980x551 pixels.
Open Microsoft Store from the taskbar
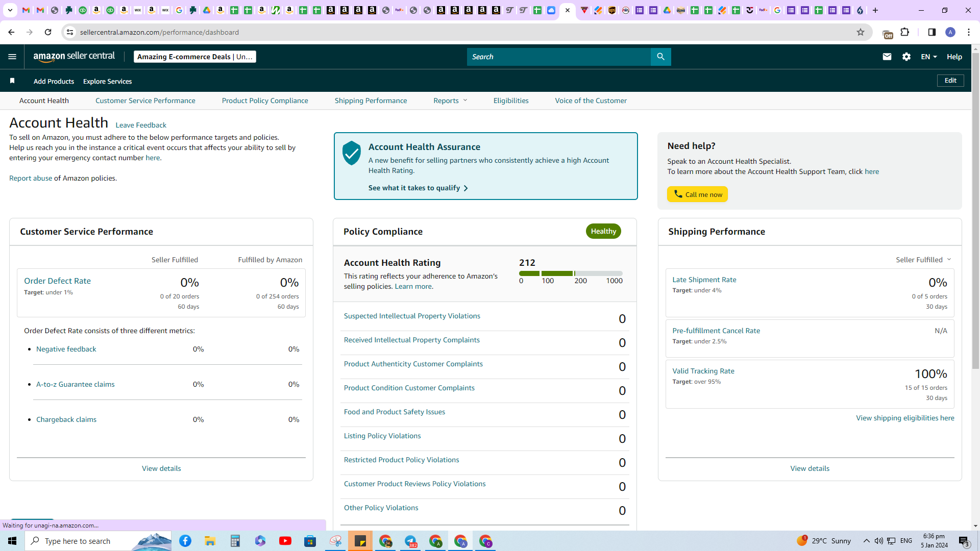pyautogui.click(x=310, y=541)
